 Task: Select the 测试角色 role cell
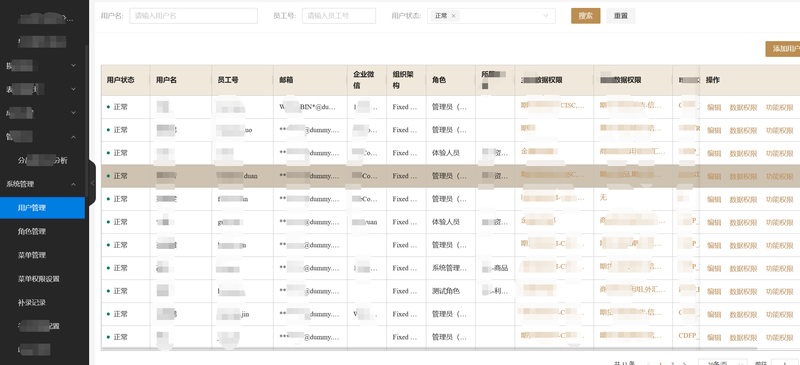click(x=451, y=291)
